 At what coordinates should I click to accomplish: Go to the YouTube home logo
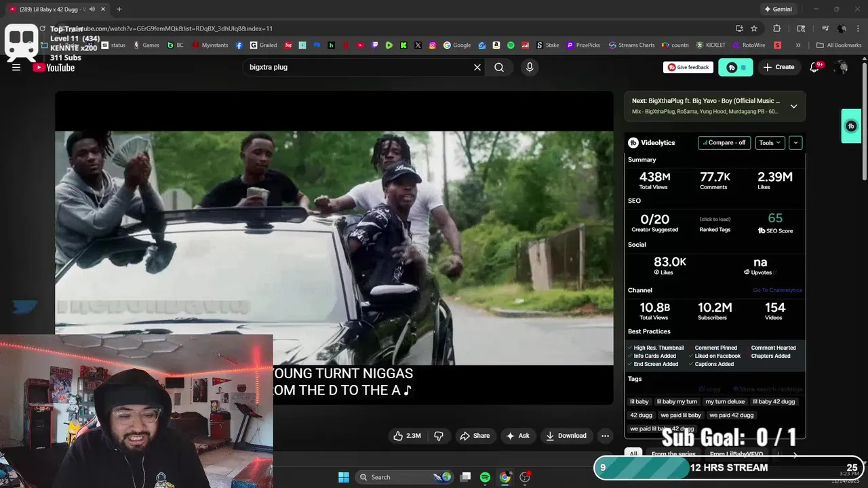(54, 68)
